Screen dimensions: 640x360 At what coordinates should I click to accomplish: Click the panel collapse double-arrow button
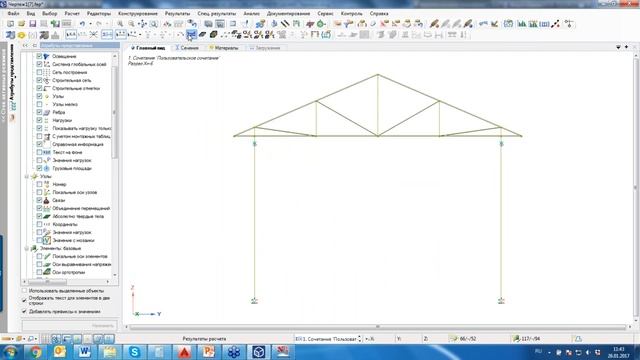(x=25, y=46)
